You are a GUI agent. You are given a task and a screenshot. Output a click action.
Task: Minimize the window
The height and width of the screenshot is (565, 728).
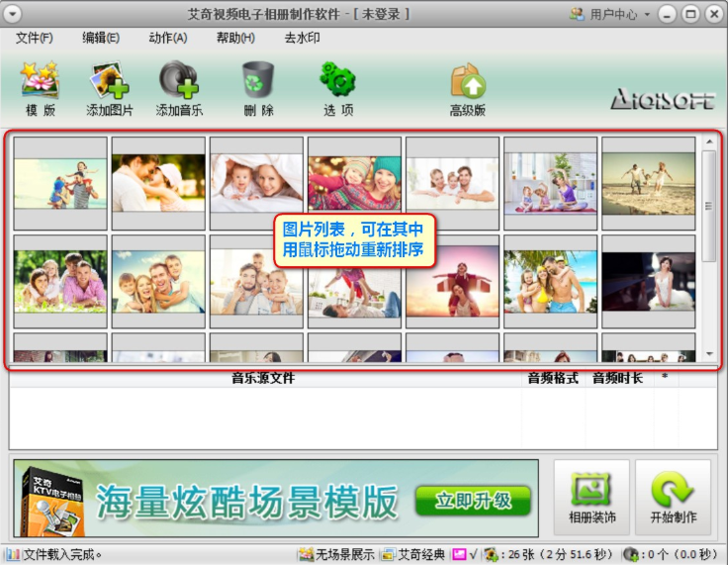pyautogui.click(x=667, y=15)
